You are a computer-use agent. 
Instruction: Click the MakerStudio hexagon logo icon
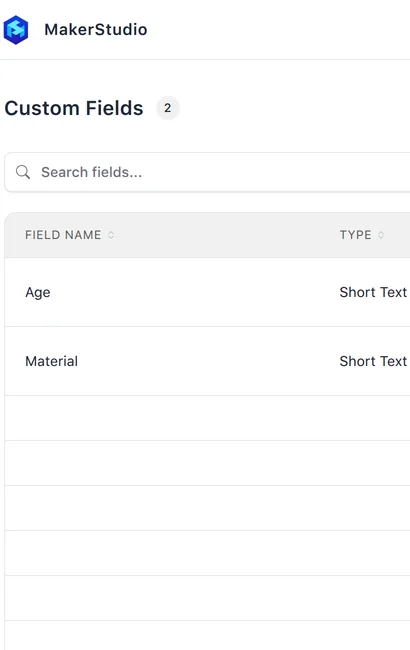click(x=16, y=30)
